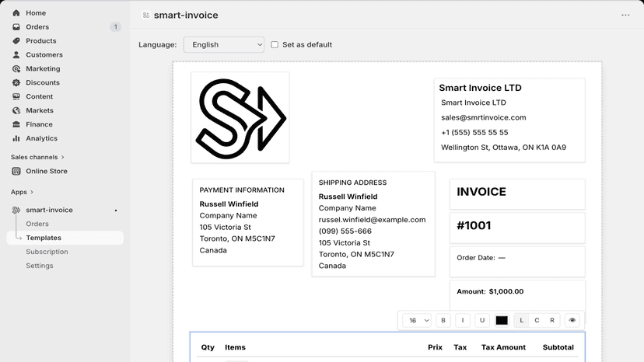Click the +1 (555) 555 55 55 phone
The height and width of the screenshot is (362, 644).
click(474, 133)
